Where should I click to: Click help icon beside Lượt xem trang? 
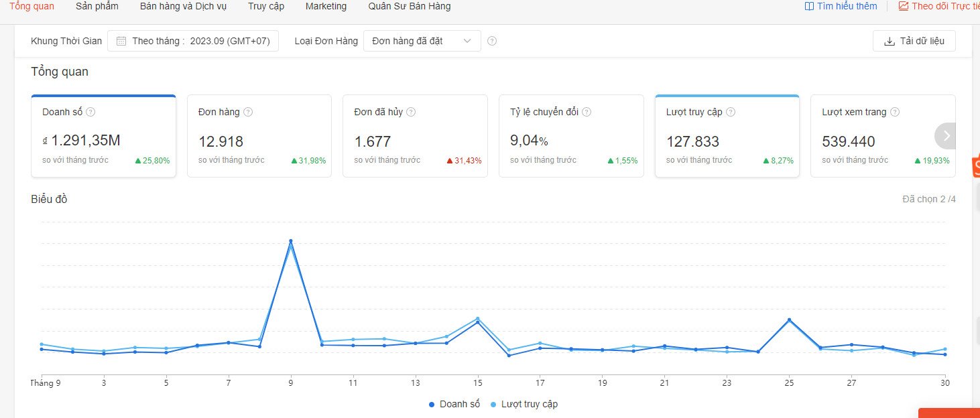click(895, 113)
